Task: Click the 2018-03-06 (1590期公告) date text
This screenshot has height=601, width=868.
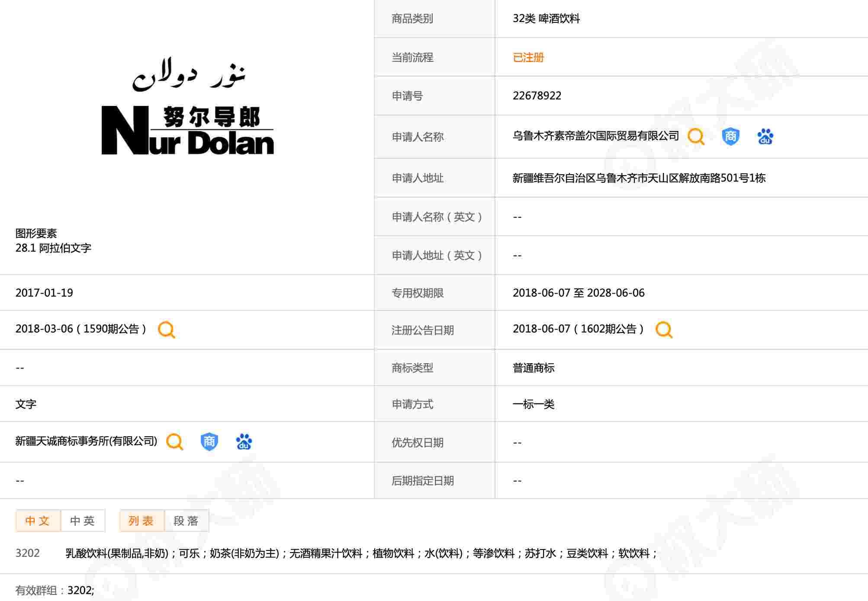Action: 81,329
